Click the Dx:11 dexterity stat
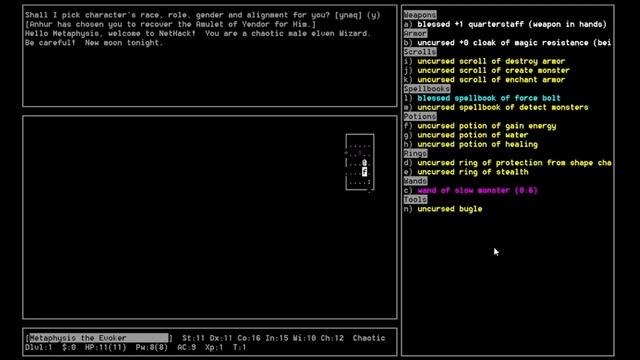 click(221, 338)
